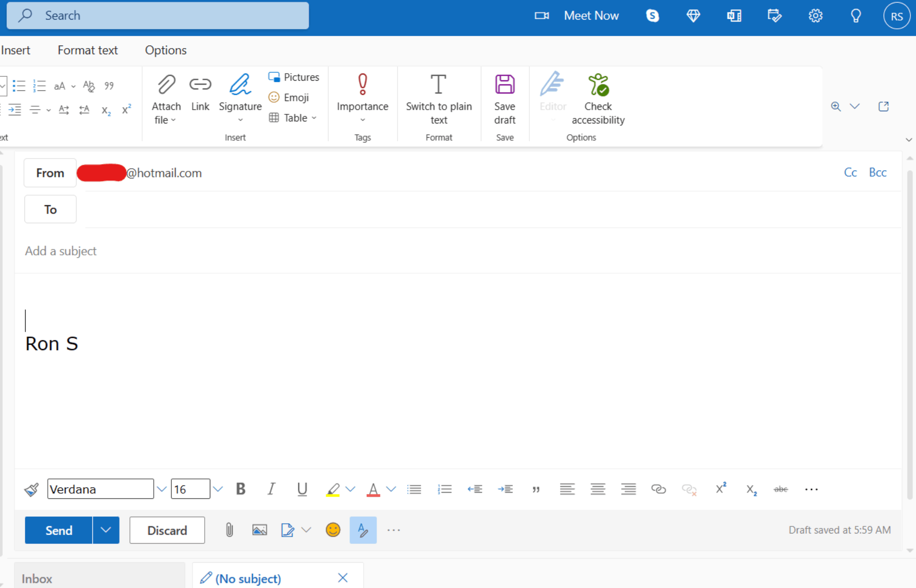
Task: Expand the Verdana font name dropdown
Action: (162, 489)
